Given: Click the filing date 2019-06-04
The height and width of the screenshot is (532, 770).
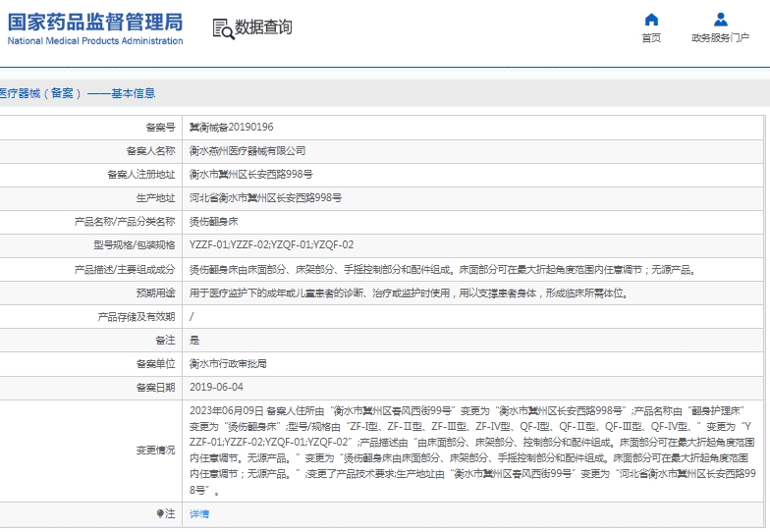Looking at the screenshot, I should tap(216, 387).
